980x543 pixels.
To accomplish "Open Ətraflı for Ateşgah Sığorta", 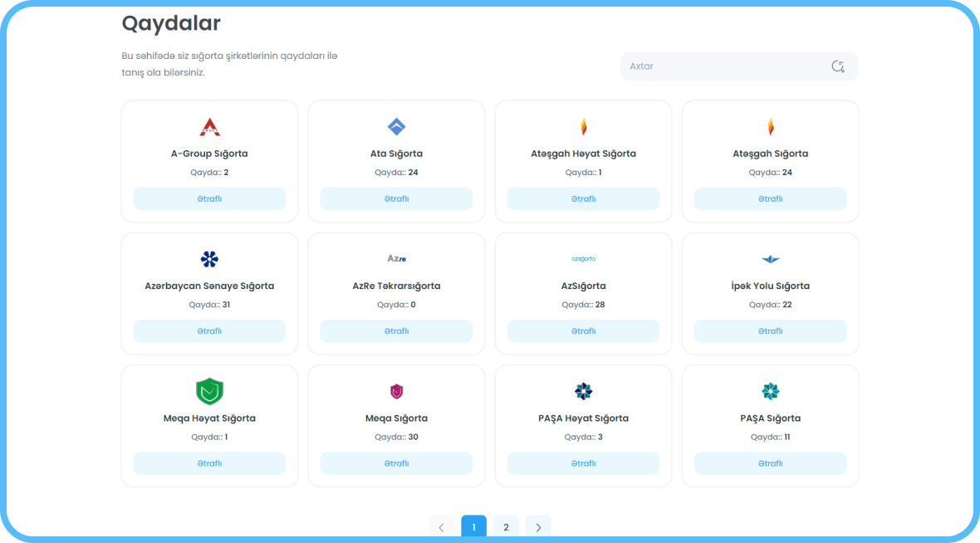I will (770, 199).
